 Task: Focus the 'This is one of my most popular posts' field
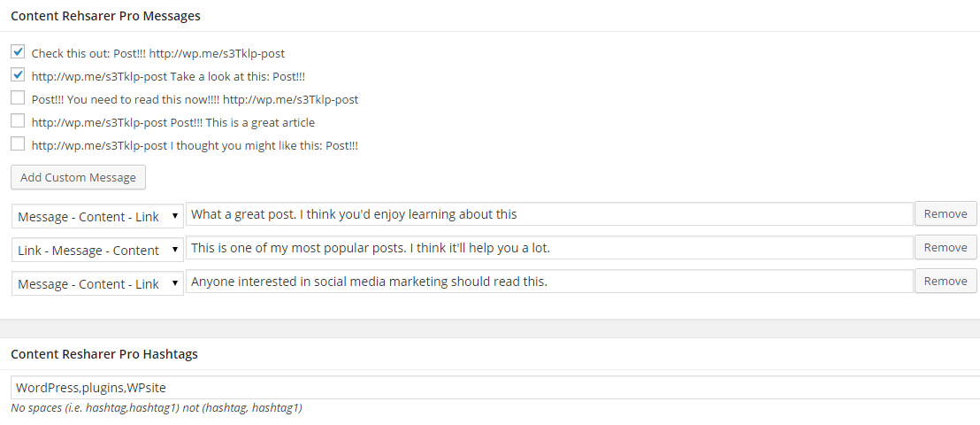tap(549, 248)
